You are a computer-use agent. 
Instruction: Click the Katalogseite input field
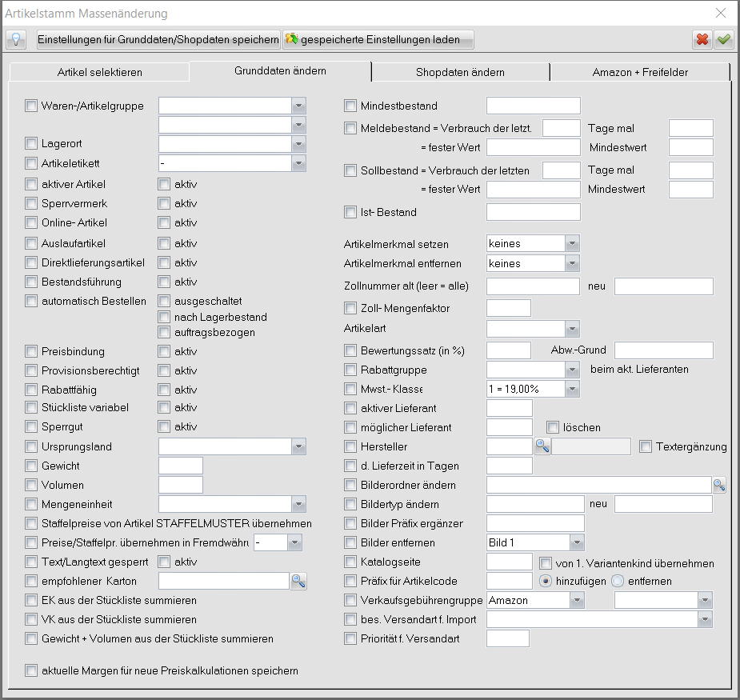[510, 562]
